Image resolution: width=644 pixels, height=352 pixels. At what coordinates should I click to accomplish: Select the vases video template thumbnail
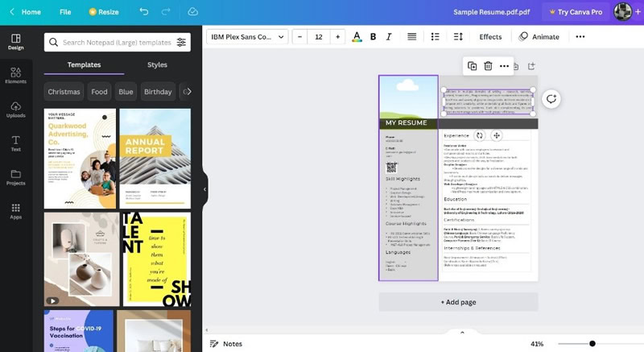81,259
